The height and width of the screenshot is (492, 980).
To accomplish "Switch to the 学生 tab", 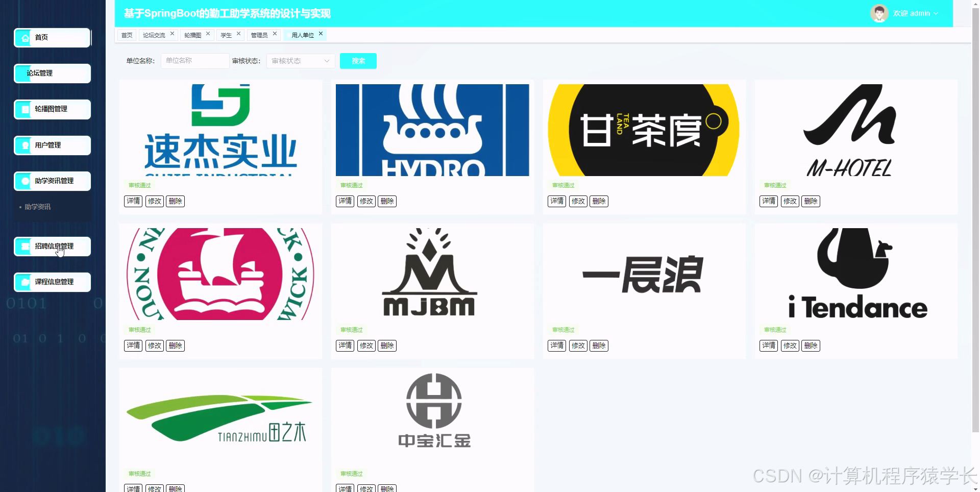I will [227, 35].
